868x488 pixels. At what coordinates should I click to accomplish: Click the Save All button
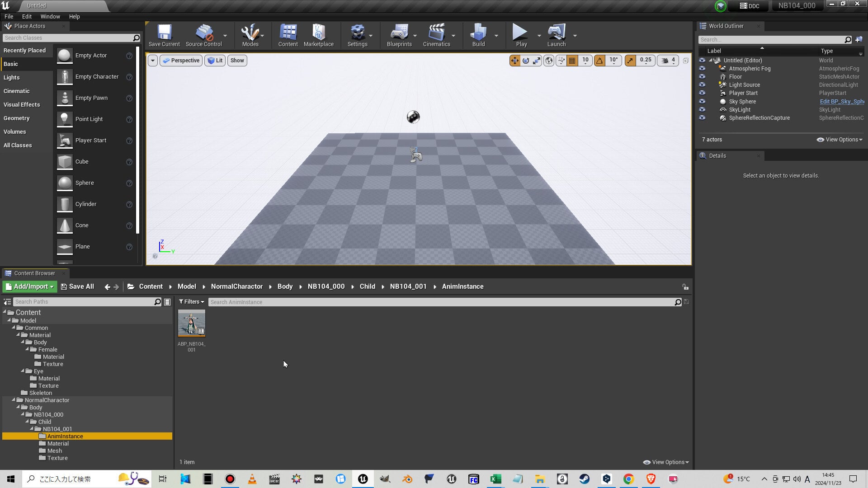(x=77, y=286)
